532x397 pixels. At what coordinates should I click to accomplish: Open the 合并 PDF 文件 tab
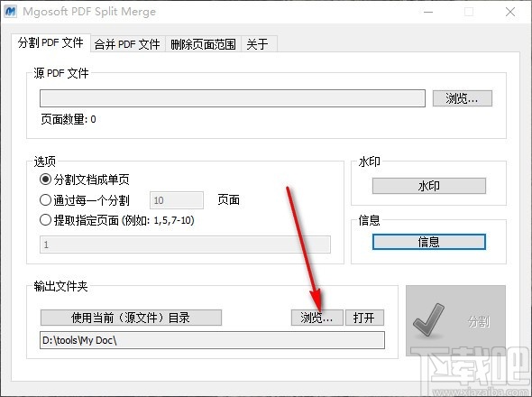(x=127, y=44)
